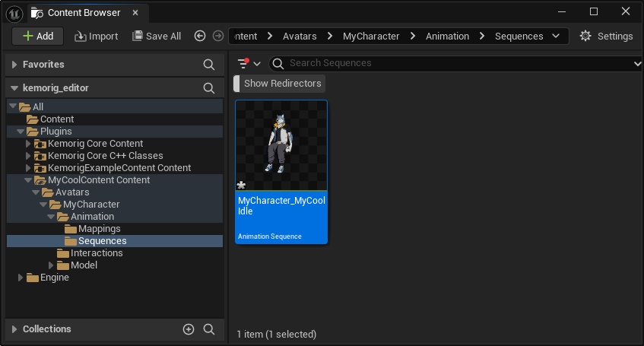Image resolution: width=644 pixels, height=346 pixels.
Task: Click search icon next to kemorig_editor
Action: pos(209,88)
